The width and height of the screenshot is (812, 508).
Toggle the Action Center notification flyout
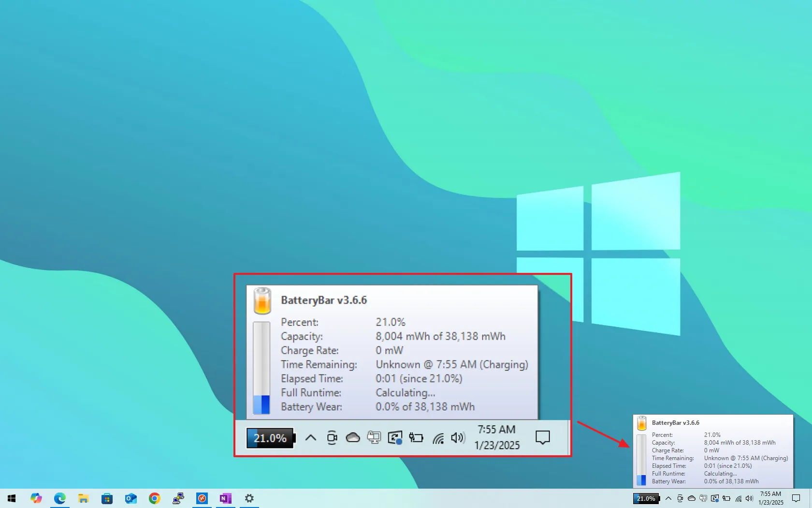pos(542,438)
